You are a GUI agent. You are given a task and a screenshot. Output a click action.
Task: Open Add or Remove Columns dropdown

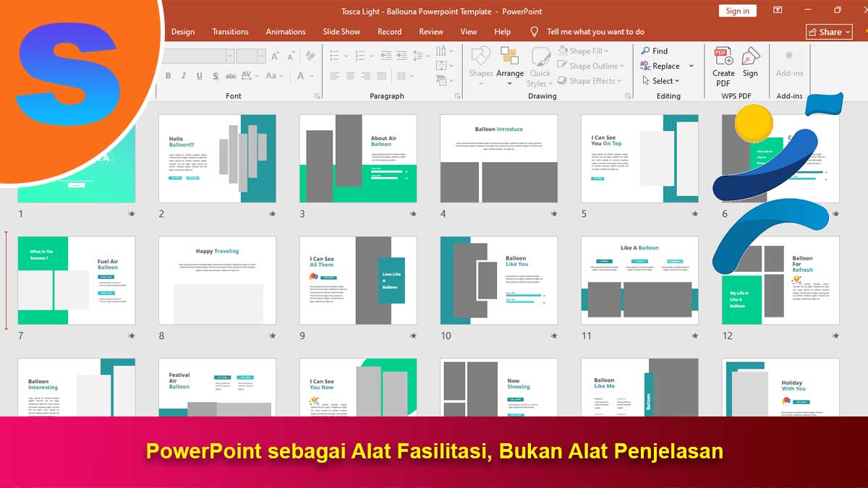point(404,76)
